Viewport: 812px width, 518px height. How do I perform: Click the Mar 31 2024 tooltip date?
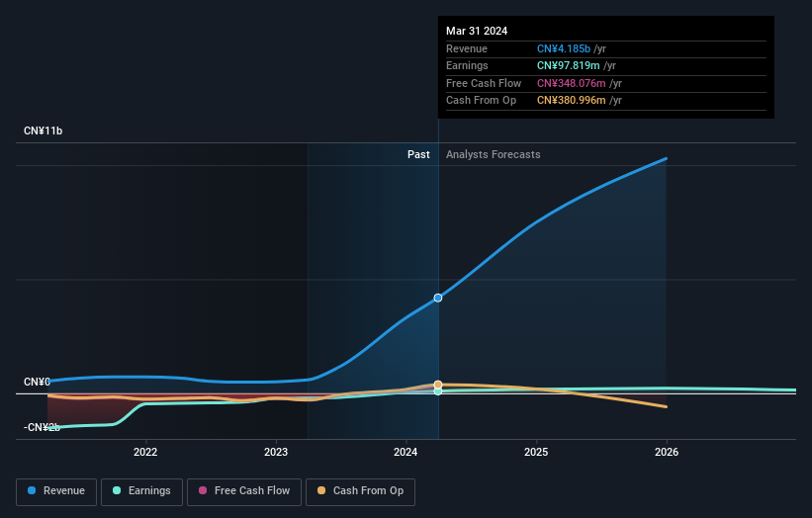point(477,31)
